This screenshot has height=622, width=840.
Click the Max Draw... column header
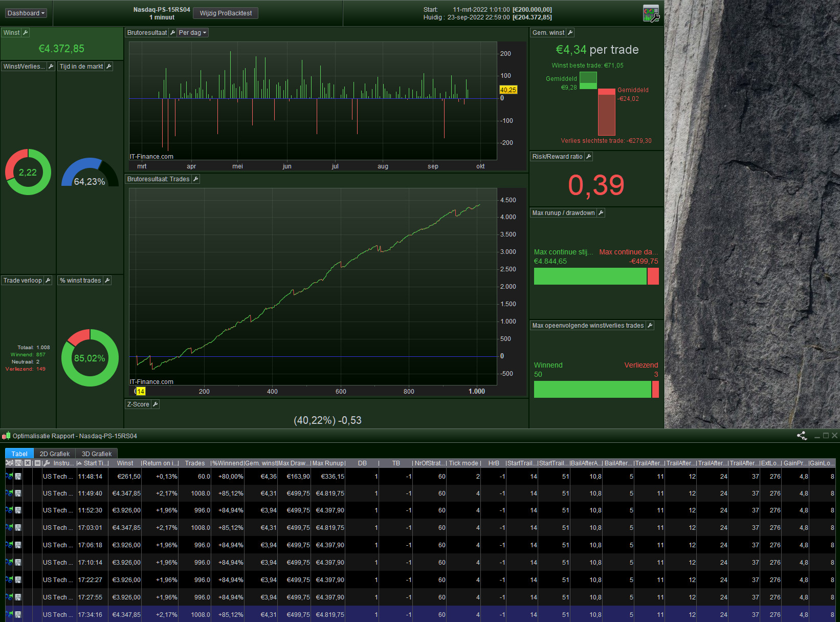click(294, 463)
